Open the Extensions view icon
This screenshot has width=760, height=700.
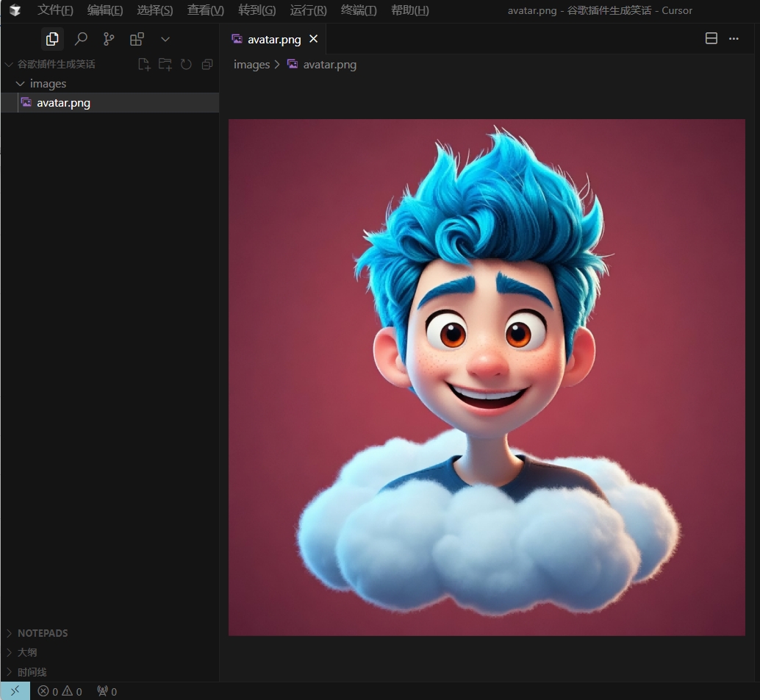(x=137, y=39)
